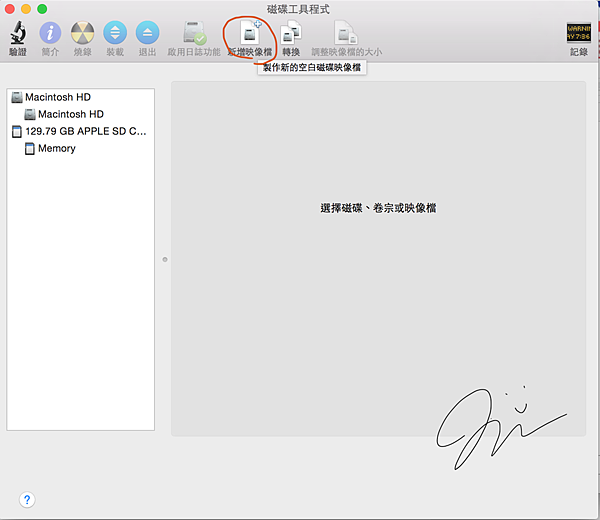Viewport: 600px width, 520px height.
Task: Click the green zoom window button
Action: click(x=42, y=9)
